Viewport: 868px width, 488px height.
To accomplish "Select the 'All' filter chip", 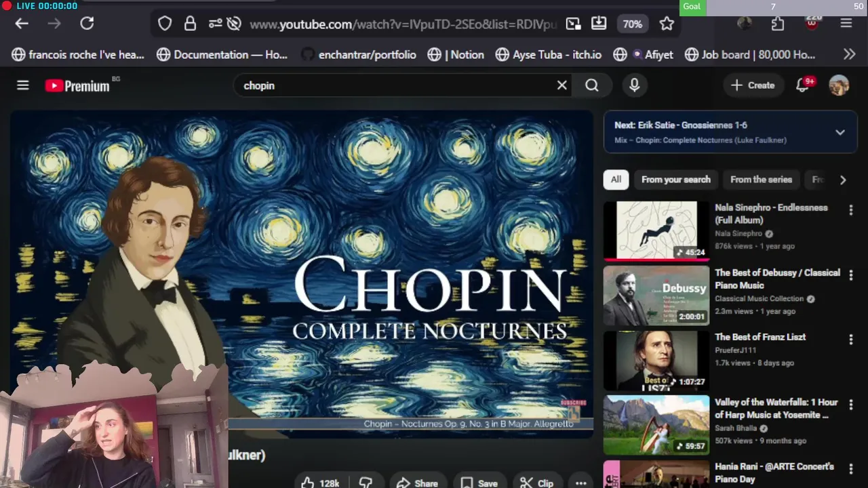I will pyautogui.click(x=616, y=180).
